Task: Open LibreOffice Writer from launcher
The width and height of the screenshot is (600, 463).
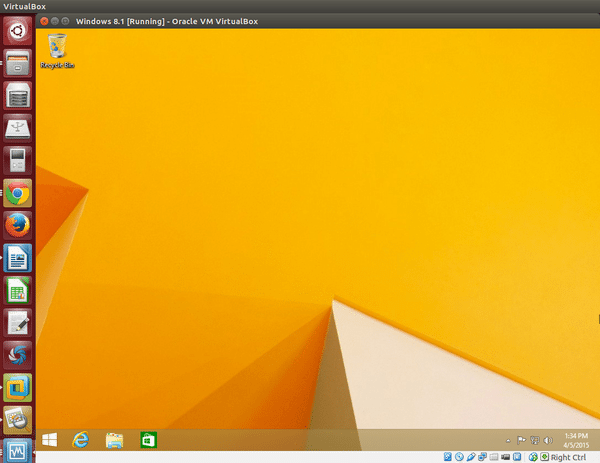Action: click(x=17, y=258)
